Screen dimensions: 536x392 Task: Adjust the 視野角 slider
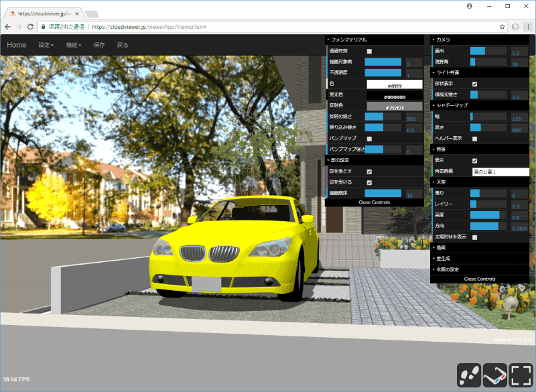click(x=488, y=62)
